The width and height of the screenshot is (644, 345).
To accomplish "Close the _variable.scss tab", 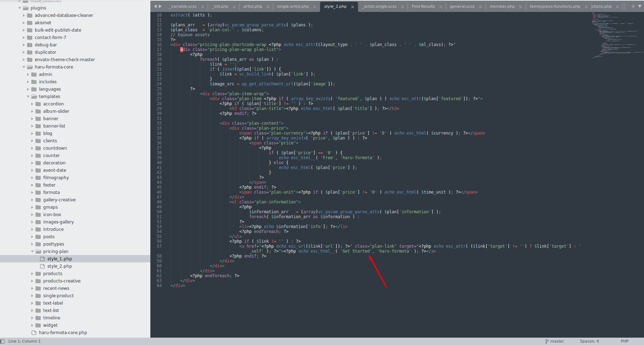I will coord(202,7).
